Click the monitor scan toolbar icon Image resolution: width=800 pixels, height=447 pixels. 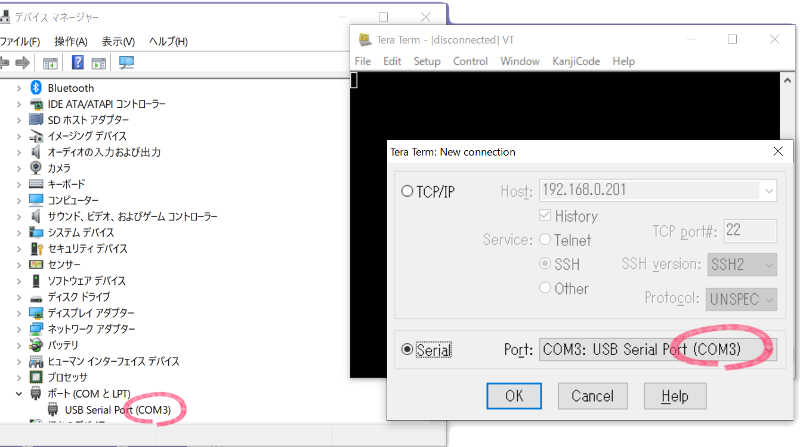126,63
